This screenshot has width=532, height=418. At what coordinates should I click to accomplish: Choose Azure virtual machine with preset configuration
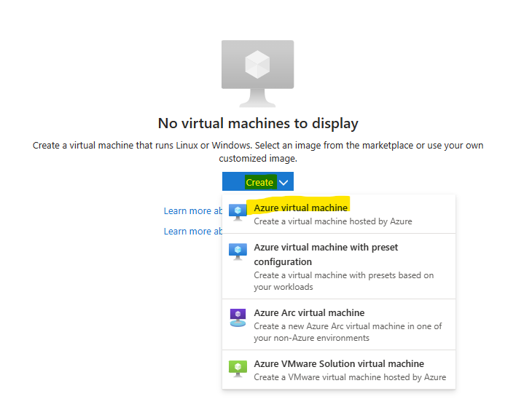[x=339, y=267]
